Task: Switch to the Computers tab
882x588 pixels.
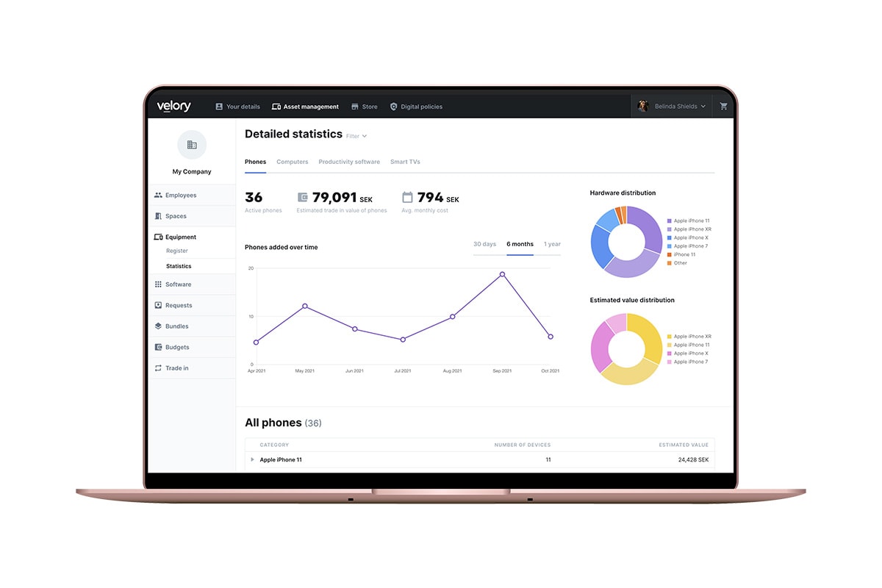Action: (x=293, y=162)
